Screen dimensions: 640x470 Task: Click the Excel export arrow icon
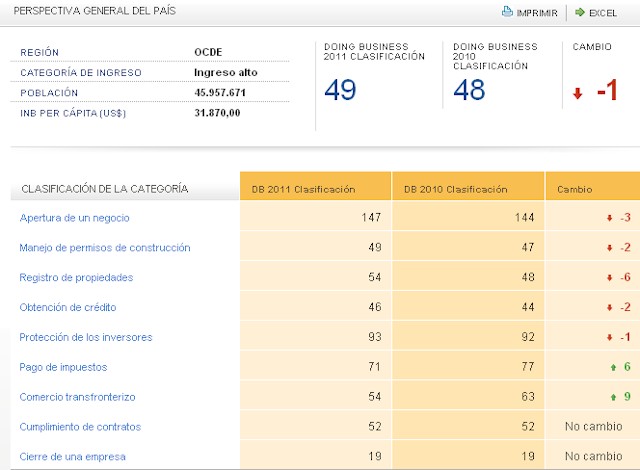(x=579, y=12)
